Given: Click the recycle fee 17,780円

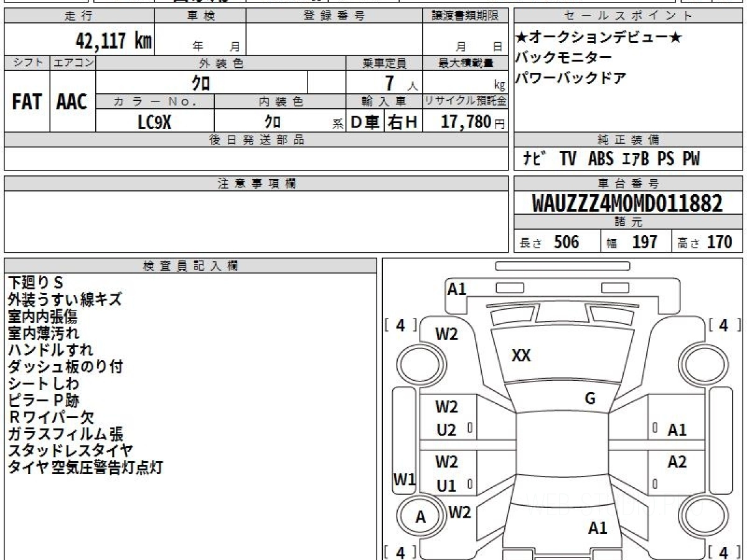Looking at the screenshot, I should [x=473, y=122].
